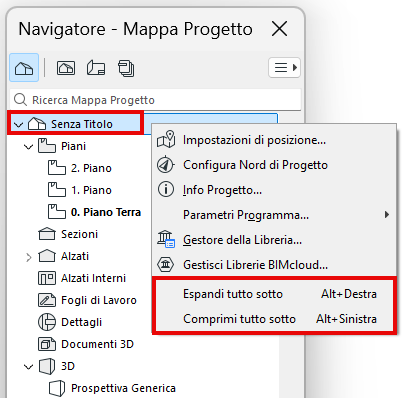412x398 pixels.
Task: Click the Senza Titolo house icon
Action: point(37,124)
